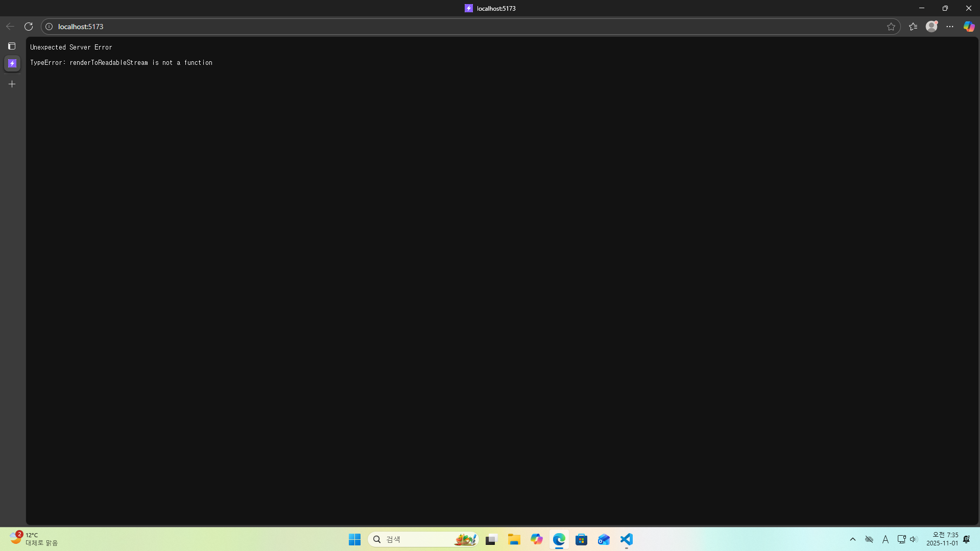Open the weather widget showing 12°C
This screenshot has height=551, width=980.
34,539
